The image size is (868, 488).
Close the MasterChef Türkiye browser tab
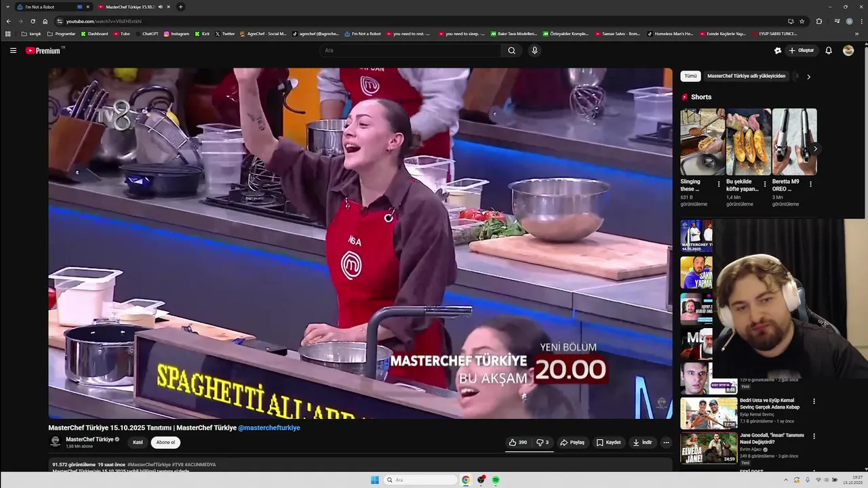click(168, 7)
